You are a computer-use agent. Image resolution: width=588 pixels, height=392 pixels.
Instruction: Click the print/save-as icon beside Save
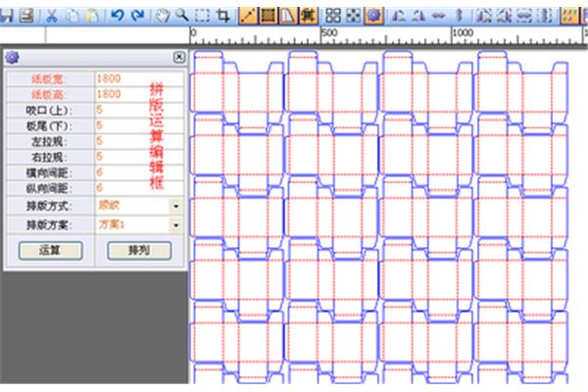coord(27,16)
